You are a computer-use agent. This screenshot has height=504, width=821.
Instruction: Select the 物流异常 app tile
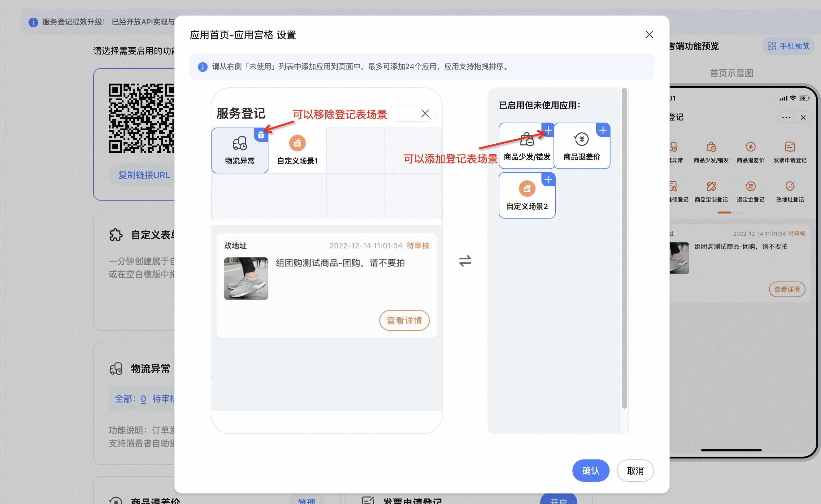pos(239,151)
